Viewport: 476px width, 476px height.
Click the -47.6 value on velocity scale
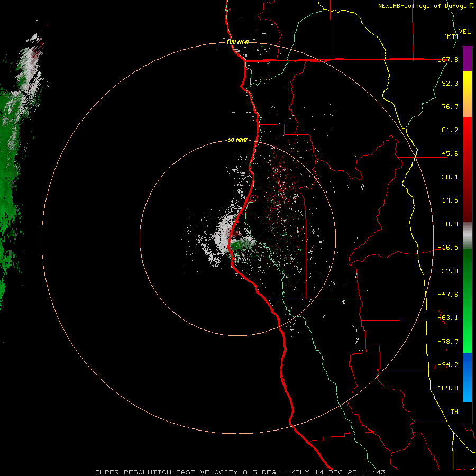(448, 295)
